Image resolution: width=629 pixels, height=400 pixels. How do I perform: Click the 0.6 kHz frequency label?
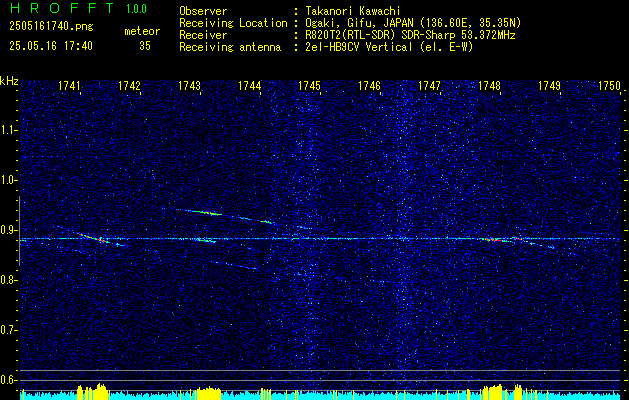point(9,380)
